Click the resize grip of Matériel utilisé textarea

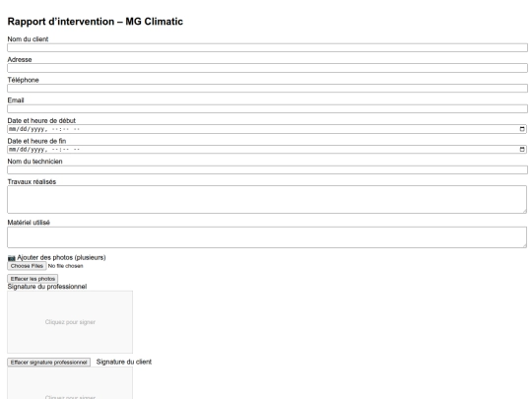pyautogui.click(x=524, y=245)
